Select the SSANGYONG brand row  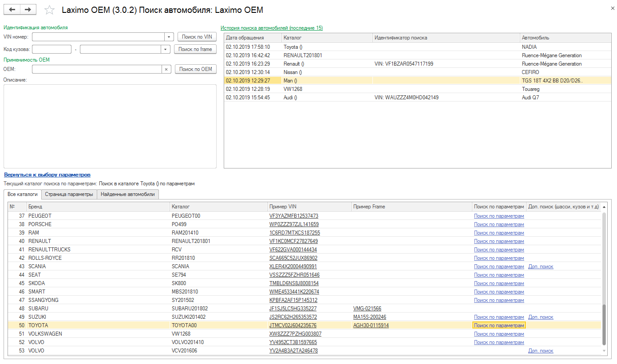[305, 300]
